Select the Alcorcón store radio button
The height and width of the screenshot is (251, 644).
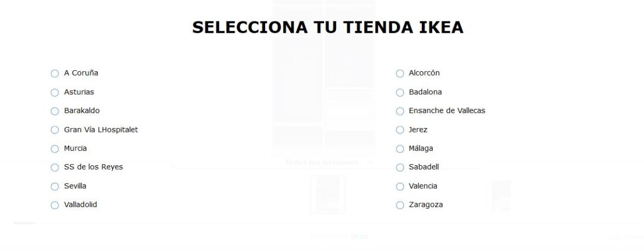point(400,73)
